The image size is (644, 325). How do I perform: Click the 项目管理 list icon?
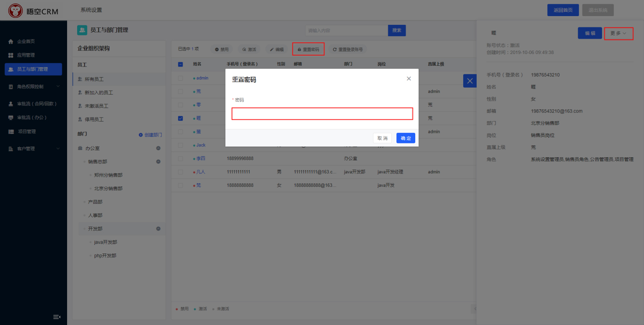11,132
